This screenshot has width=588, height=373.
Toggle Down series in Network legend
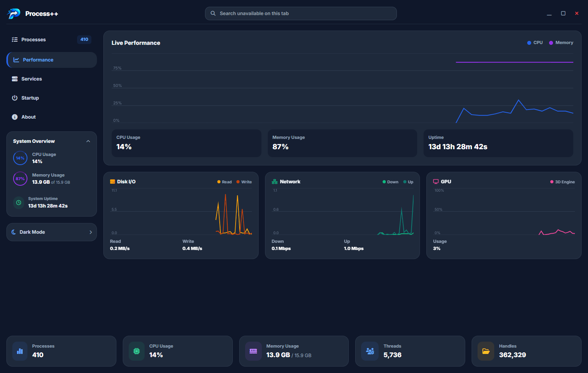point(390,182)
